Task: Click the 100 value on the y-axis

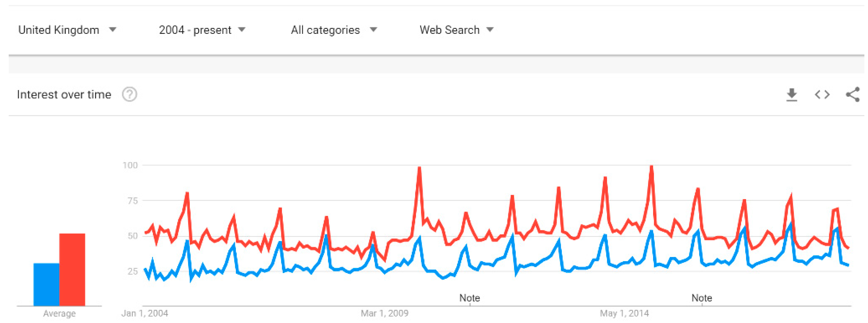Action: click(130, 165)
